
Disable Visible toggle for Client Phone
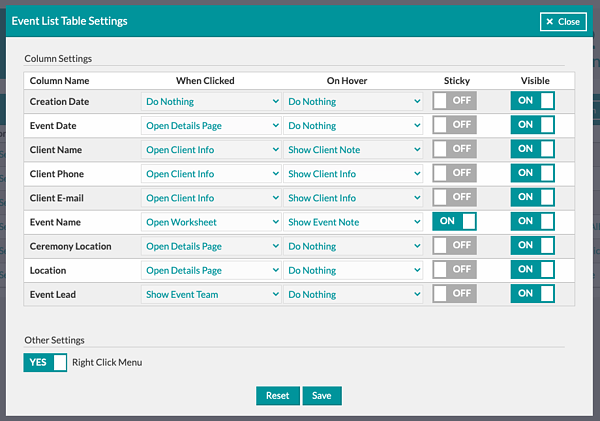532,173
